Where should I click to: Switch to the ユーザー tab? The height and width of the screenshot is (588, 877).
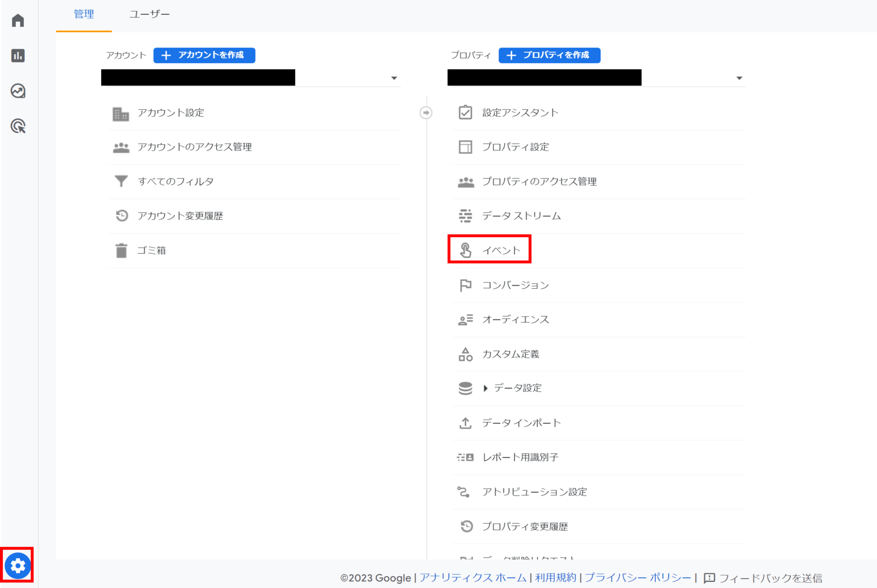click(x=149, y=14)
